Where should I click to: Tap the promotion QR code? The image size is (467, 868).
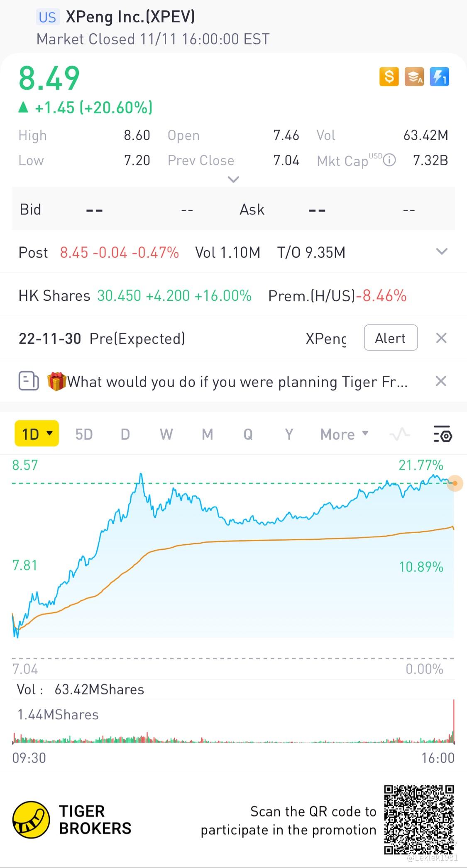418,819
